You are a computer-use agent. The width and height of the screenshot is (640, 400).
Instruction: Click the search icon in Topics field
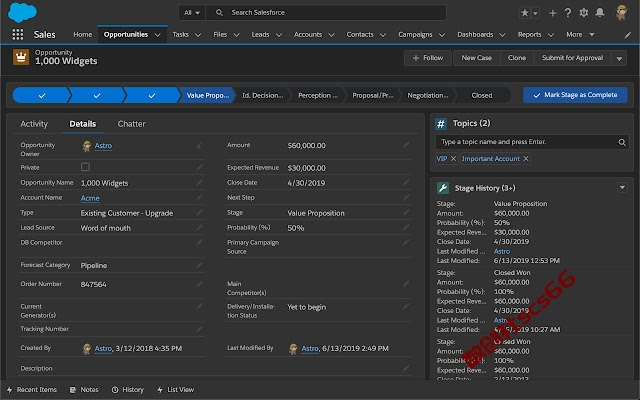click(x=622, y=142)
